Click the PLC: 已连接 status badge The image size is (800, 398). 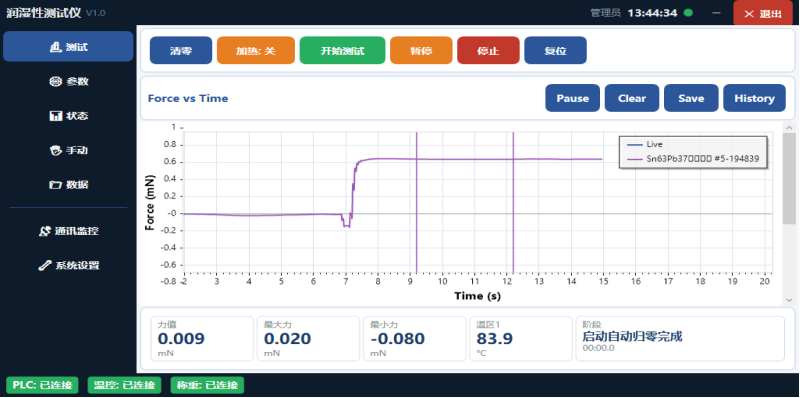click(x=42, y=385)
